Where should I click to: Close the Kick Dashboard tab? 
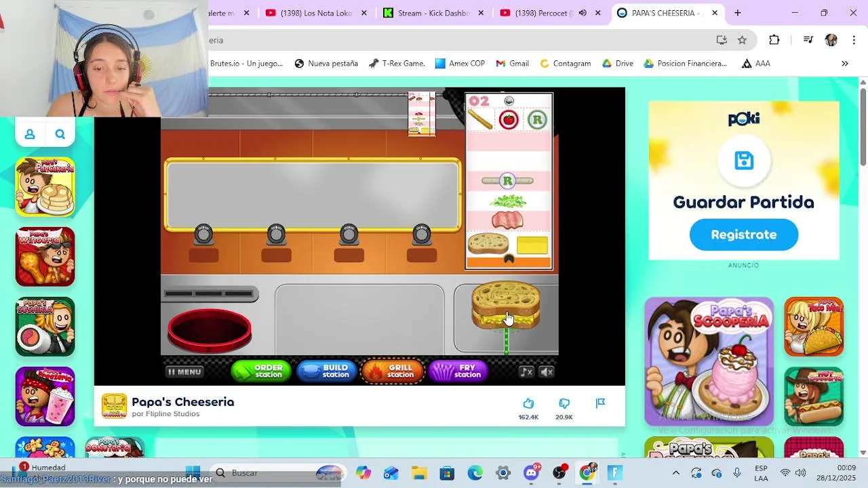tap(481, 13)
